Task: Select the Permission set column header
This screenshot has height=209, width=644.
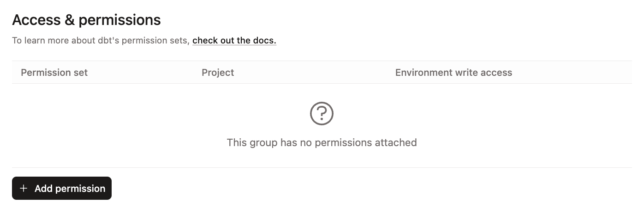Action: (54, 73)
